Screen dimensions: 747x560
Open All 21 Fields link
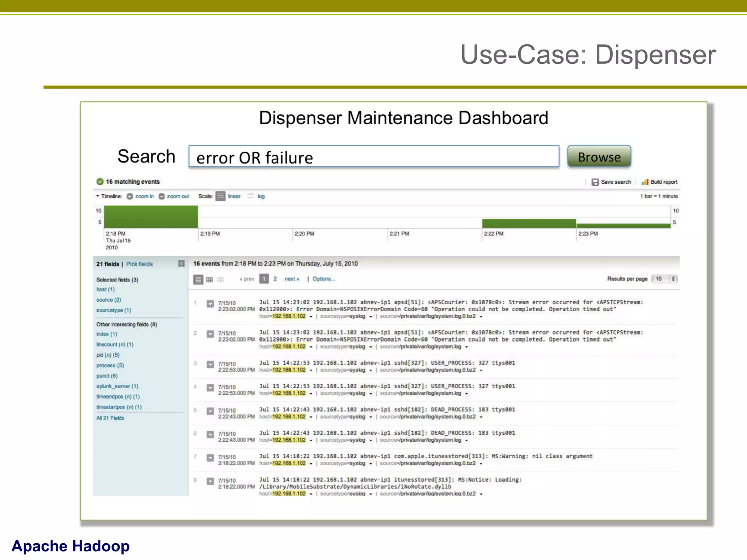point(110,418)
